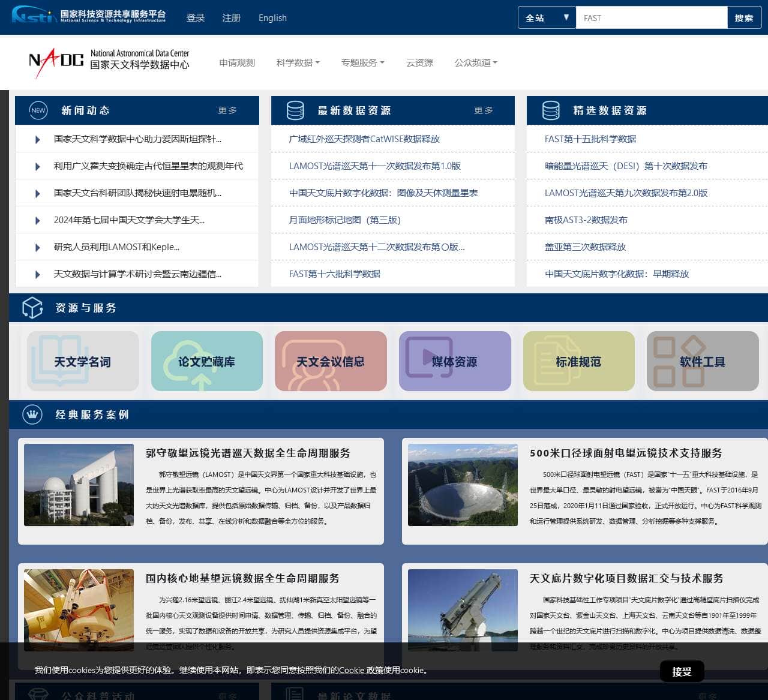Click the arrow bullet before 天文数据与计算学术研讨会
768x700 pixels.
coord(38,275)
